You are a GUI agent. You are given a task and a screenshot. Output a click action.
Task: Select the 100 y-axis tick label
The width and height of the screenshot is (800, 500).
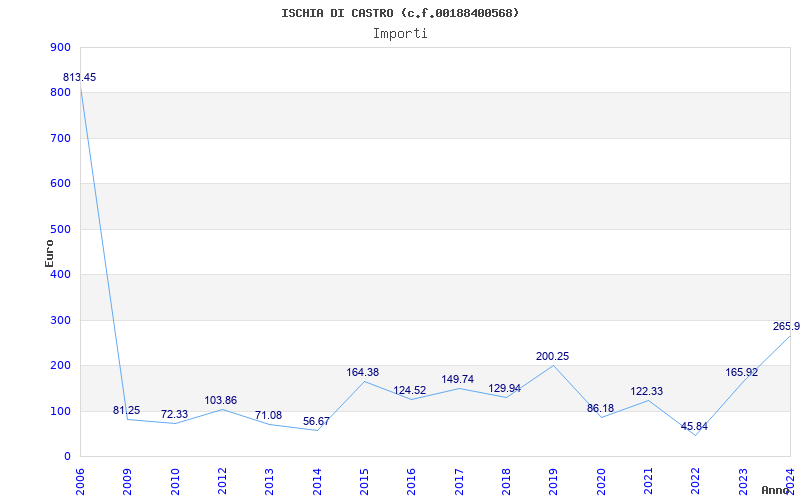61,411
